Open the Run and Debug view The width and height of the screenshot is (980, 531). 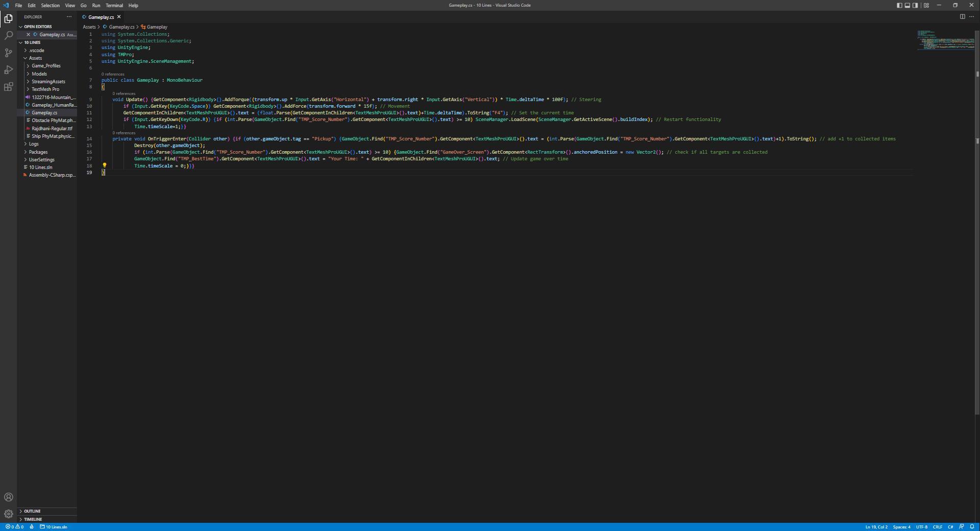8,70
